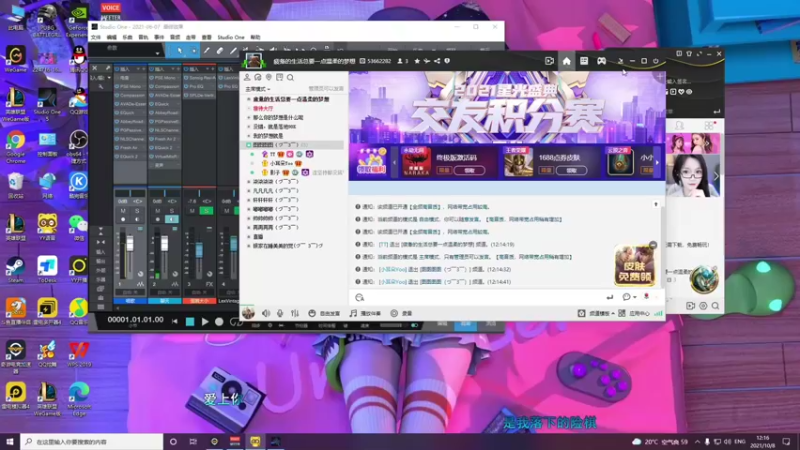Open the mixer sliders icon in YY bottom bar

pyautogui.click(x=295, y=313)
